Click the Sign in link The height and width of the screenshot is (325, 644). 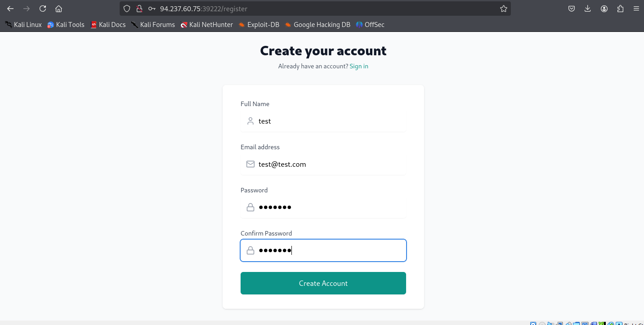coord(359,66)
